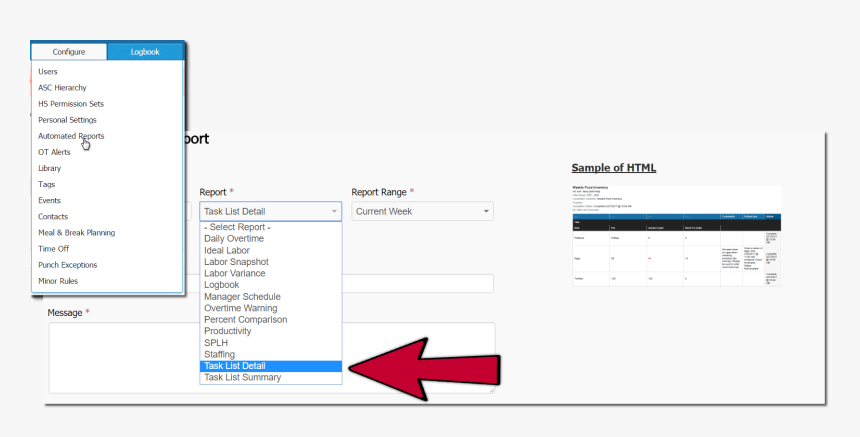Screen dimensions: 860x437
Task: Choose HS Permission Sets
Action: click(71, 104)
